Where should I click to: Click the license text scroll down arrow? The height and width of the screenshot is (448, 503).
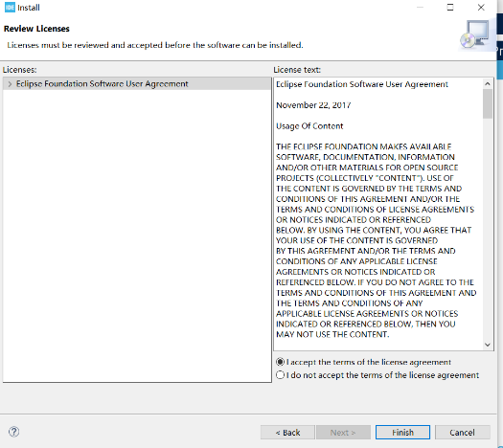[488, 345]
